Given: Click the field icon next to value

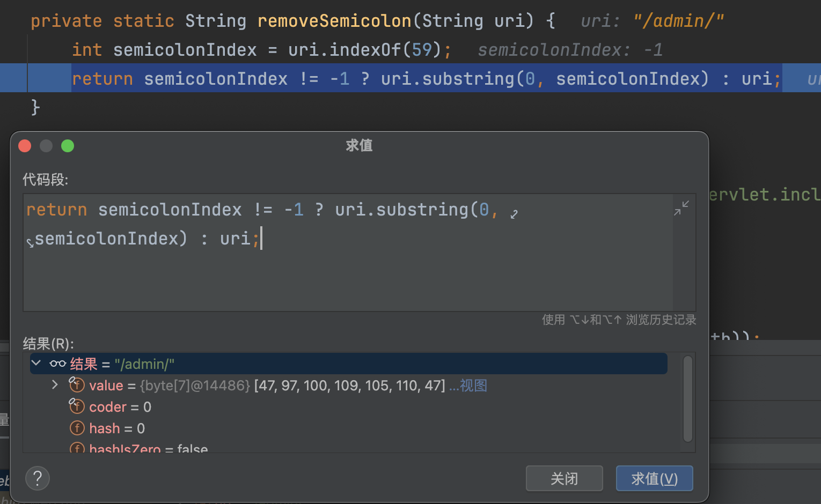Looking at the screenshot, I should pyautogui.click(x=77, y=385).
